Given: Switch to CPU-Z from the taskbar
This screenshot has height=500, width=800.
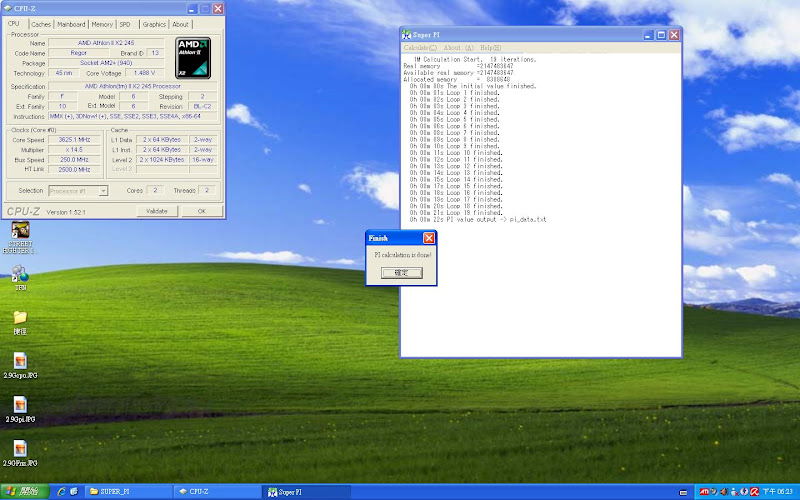Looking at the screenshot, I should point(217,492).
